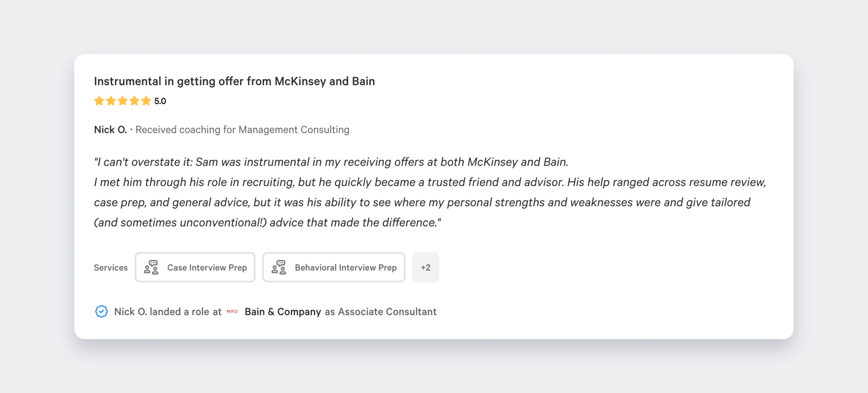
Task: Click the Associate Consultant role text
Action: coord(387,311)
